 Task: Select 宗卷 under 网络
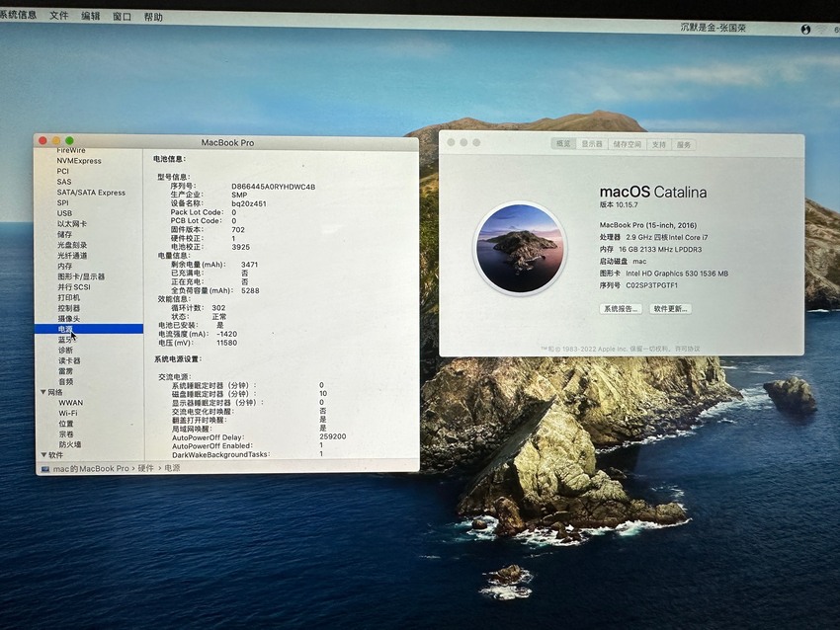(66, 434)
